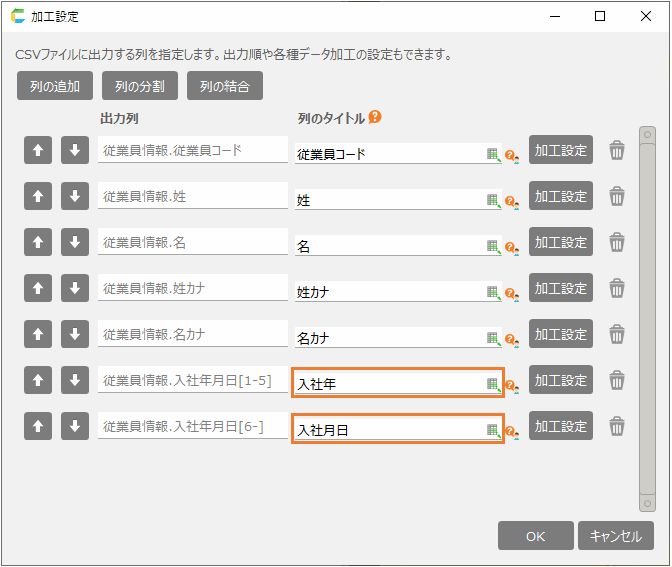Move 姓 row up

point(37,196)
